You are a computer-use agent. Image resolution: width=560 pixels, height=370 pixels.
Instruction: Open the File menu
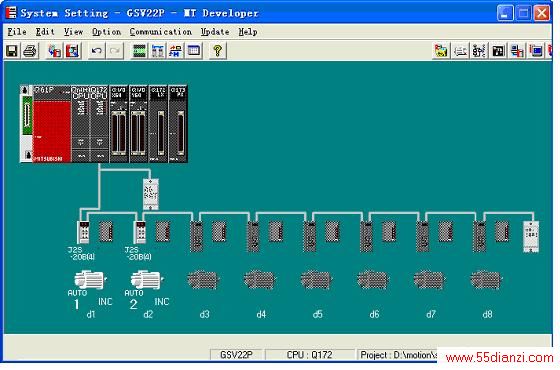(x=17, y=32)
